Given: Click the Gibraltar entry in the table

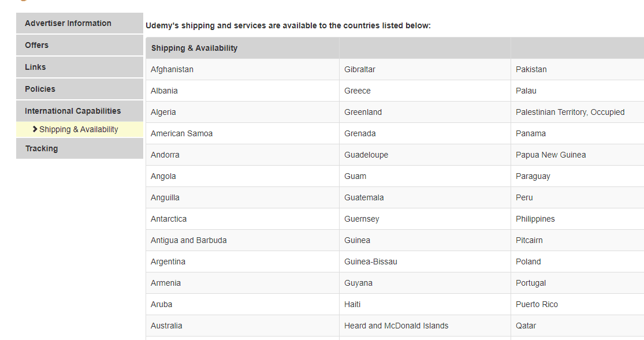Looking at the screenshot, I should coord(425,69).
